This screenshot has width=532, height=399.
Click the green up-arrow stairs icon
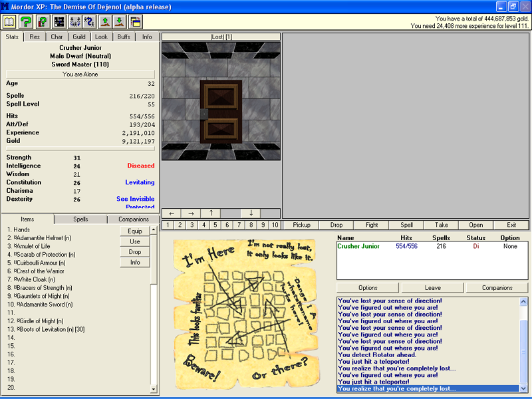click(105, 22)
